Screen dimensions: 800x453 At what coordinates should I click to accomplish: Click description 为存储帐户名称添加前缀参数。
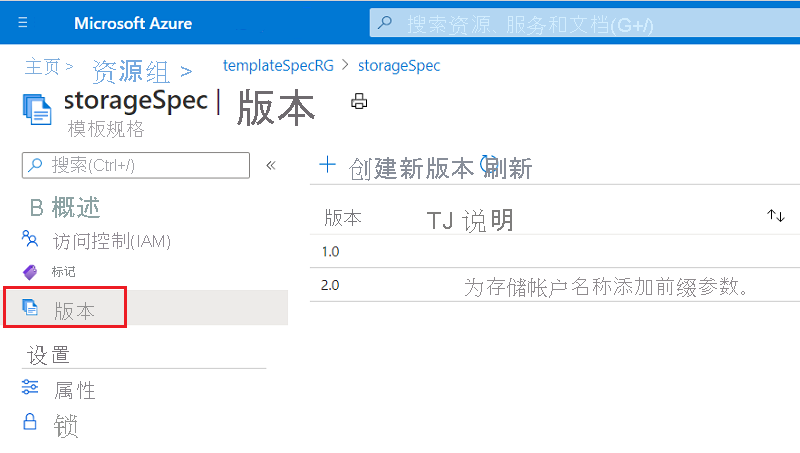(x=607, y=287)
